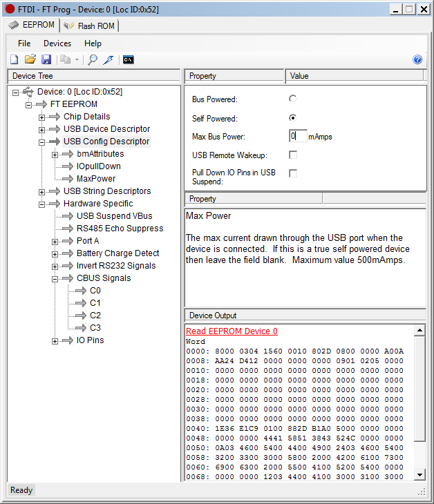Collapse the Hardware Specific node

point(42,204)
